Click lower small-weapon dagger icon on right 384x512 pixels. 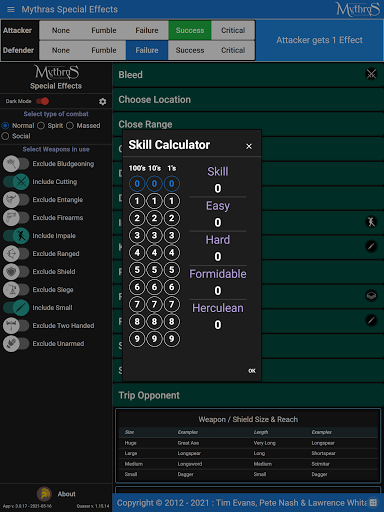pyautogui.click(x=371, y=320)
